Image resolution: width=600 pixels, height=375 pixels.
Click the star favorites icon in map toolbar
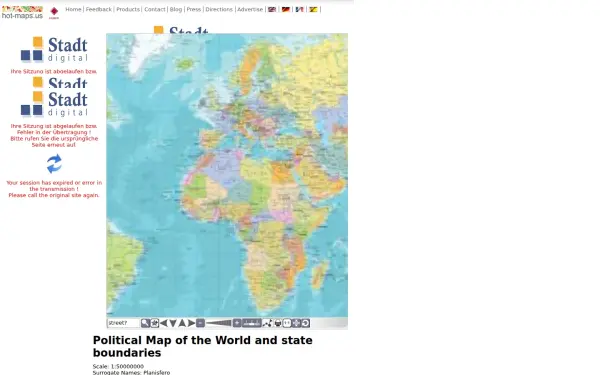click(155, 323)
